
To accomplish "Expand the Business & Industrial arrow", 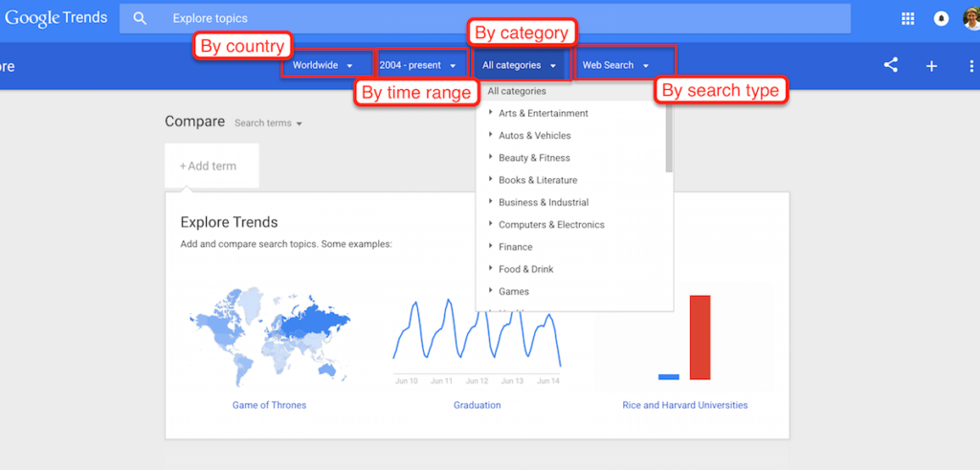I will tap(491, 202).
